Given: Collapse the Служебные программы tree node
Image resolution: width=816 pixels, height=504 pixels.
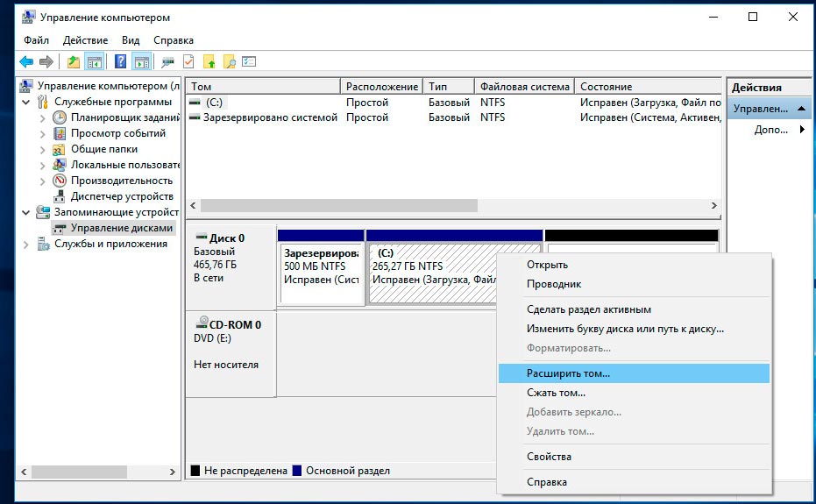Looking at the screenshot, I should [x=26, y=102].
